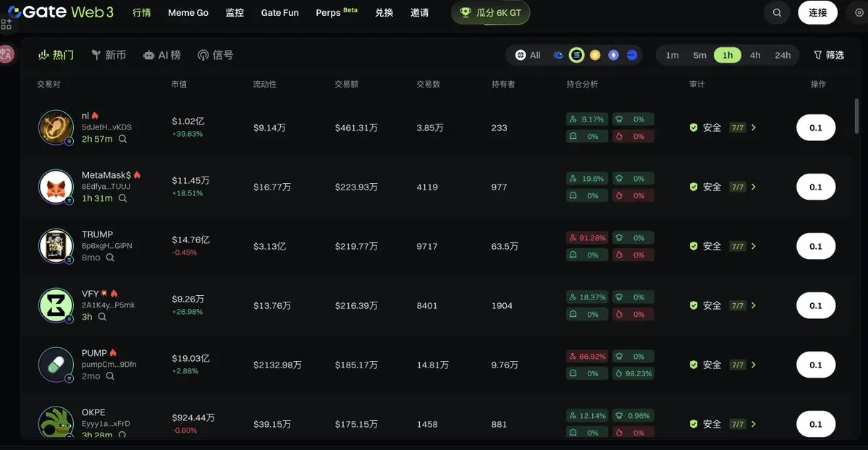Select the All chains filter
Viewport: 868px width, 450px height.
pyautogui.click(x=528, y=55)
